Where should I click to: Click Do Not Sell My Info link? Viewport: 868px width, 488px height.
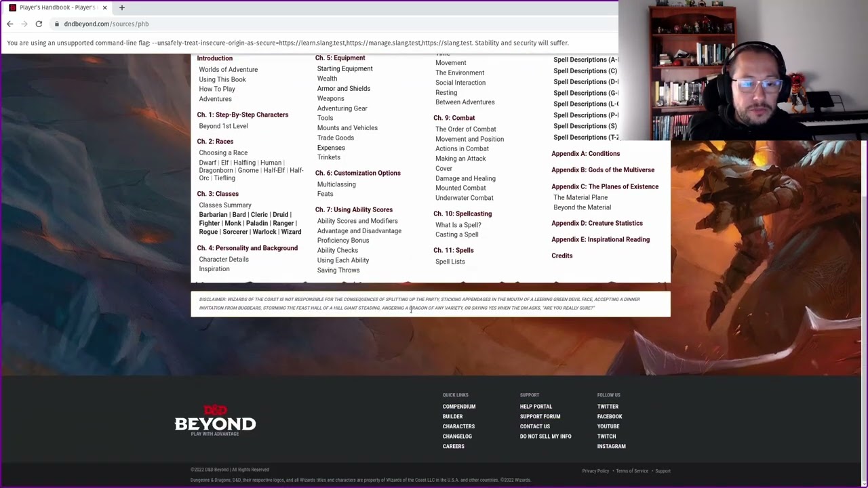coord(546,436)
